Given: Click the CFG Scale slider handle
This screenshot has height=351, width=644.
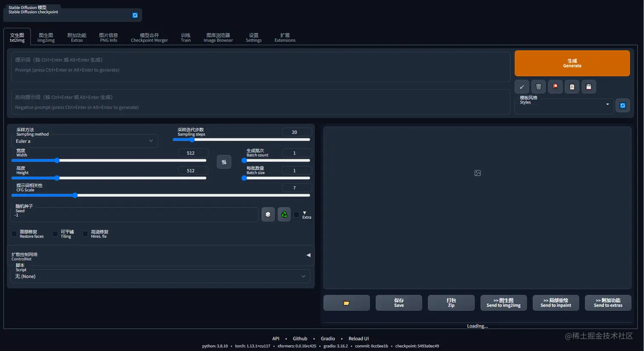Looking at the screenshot, I should [x=75, y=195].
